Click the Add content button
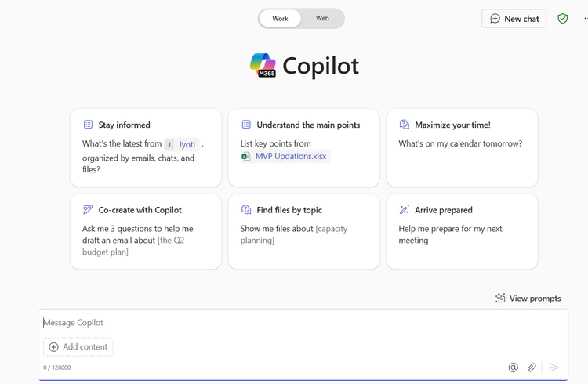 pos(78,346)
